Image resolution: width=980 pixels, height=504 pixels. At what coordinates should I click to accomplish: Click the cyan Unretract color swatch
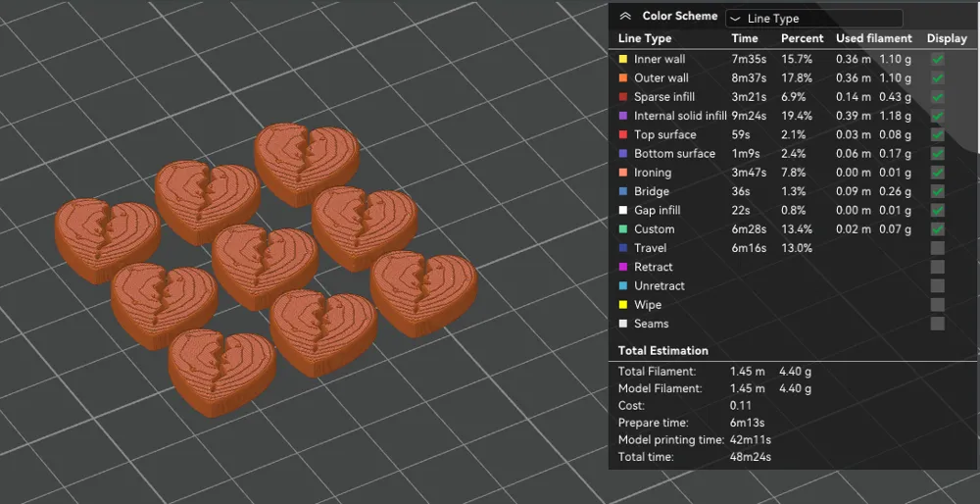(622, 285)
